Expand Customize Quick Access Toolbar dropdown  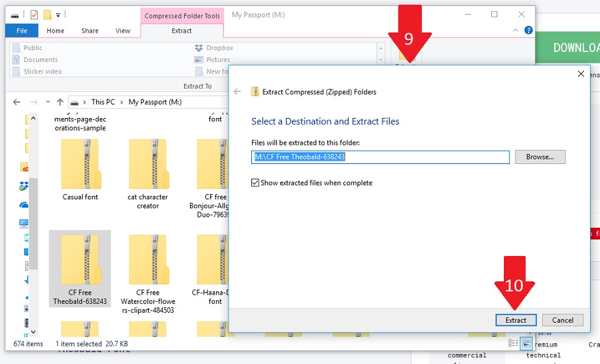pos(59,15)
